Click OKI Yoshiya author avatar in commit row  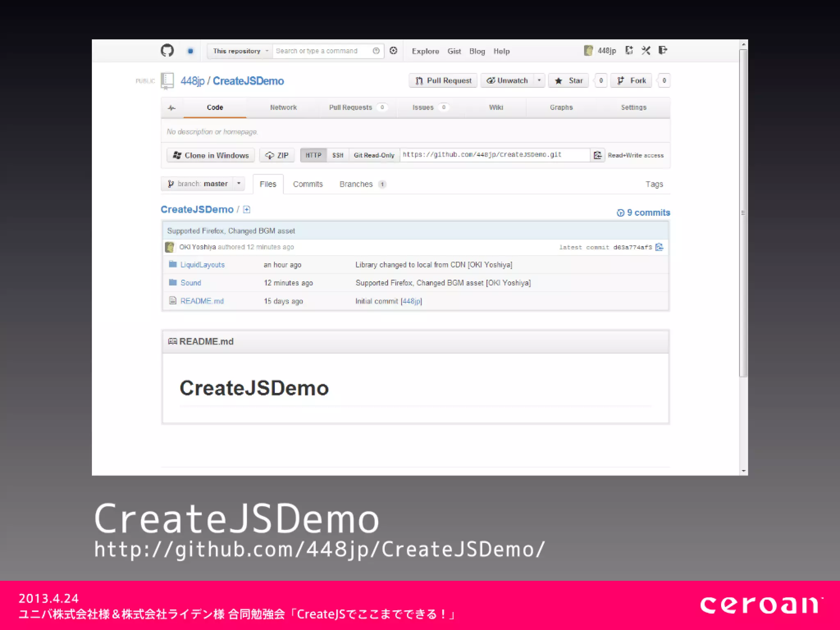(169, 247)
